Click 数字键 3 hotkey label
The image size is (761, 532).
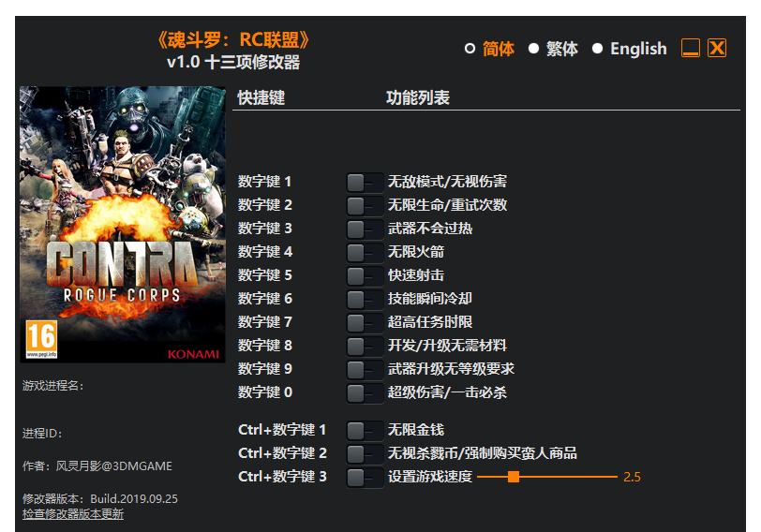(x=264, y=229)
